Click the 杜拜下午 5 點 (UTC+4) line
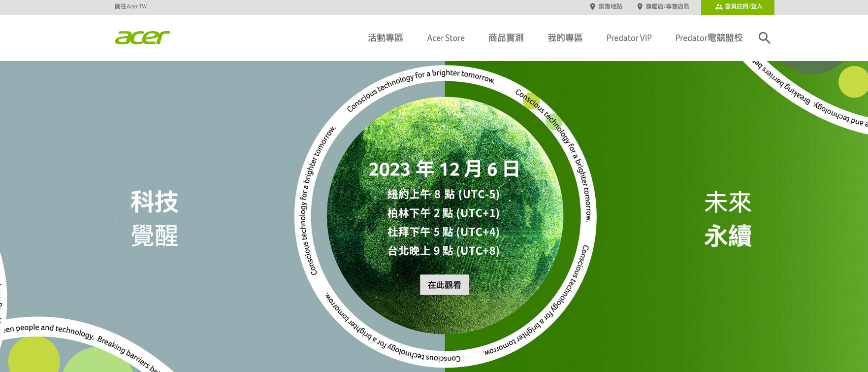 [444, 232]
